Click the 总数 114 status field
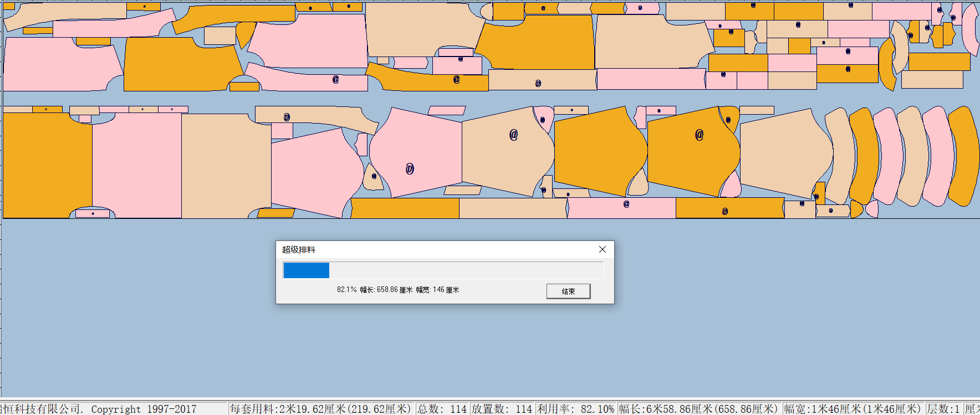980x415 pixels. [442, 409]
